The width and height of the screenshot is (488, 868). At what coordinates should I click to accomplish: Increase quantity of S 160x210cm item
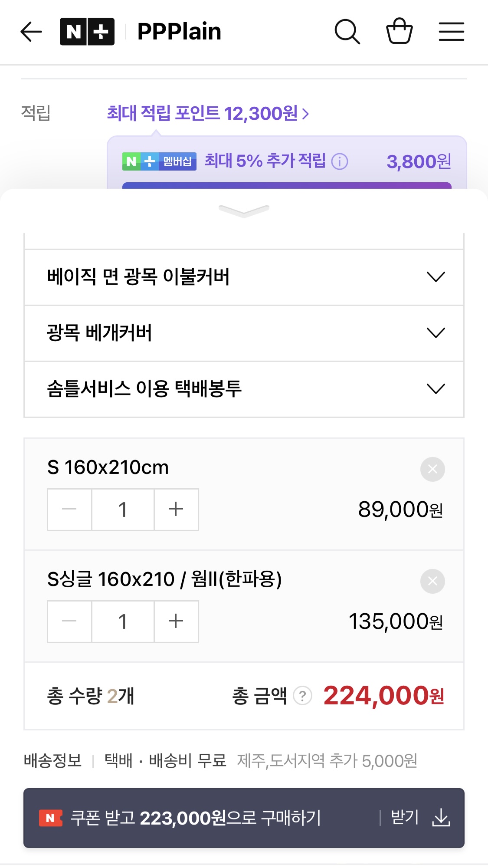[x=176, y=510]
